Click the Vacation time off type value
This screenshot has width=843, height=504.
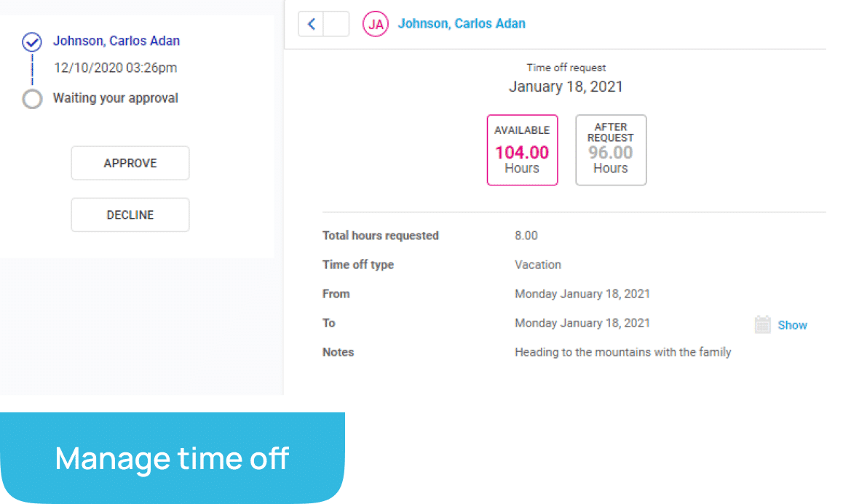[x=538, y=264]
